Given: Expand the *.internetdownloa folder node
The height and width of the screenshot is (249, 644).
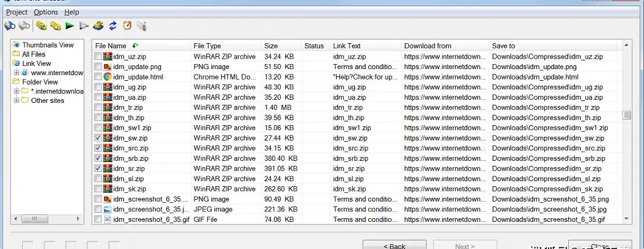Looking at the screenshot, I should [x=17, y=91].
